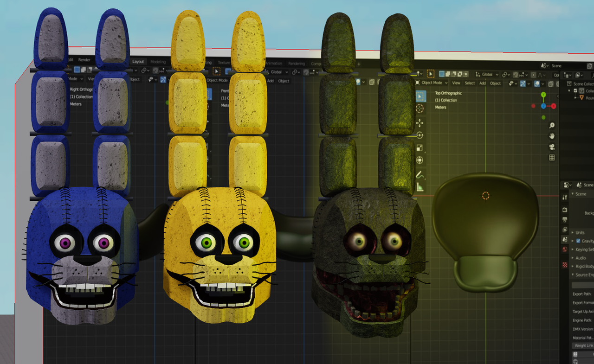
Task: Open the Select menu in top viewport
Action: (x=470, y=83)
